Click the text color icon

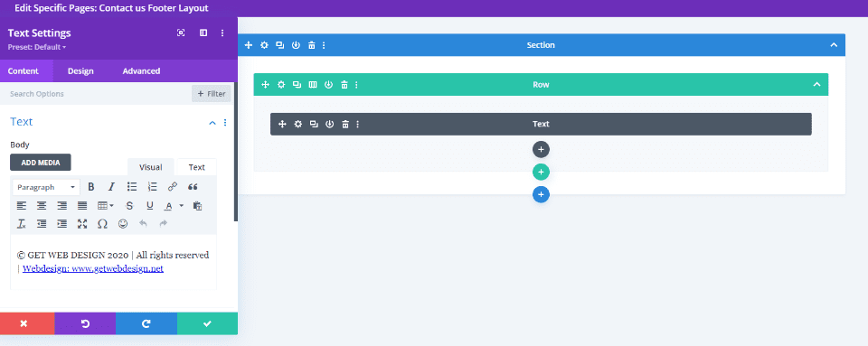pos(168,206)
